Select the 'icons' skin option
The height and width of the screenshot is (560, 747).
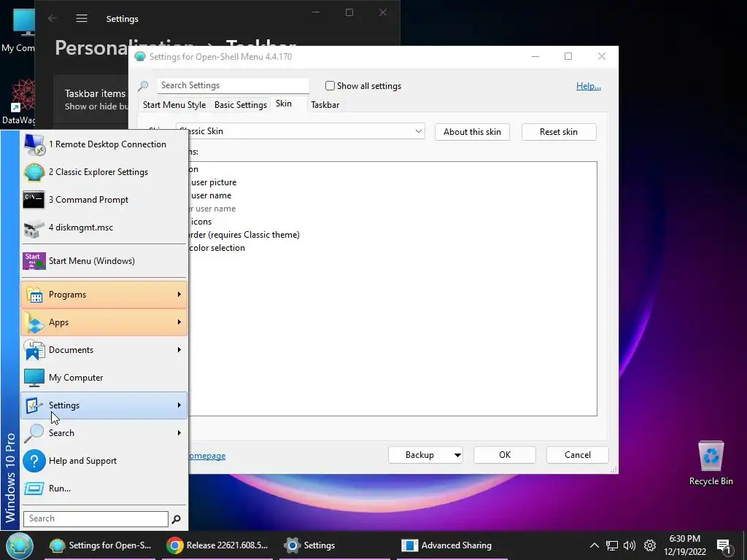[201, 222]
